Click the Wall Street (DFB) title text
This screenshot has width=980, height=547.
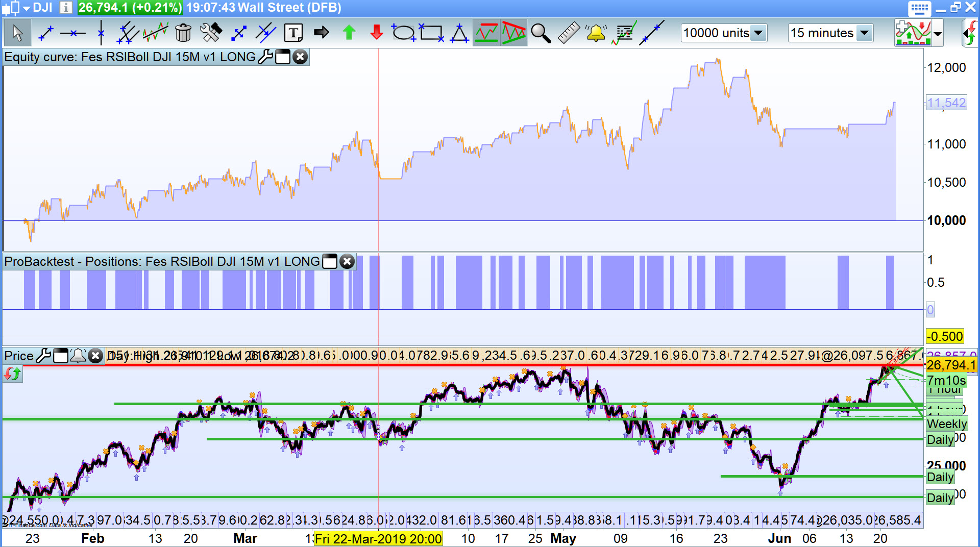coord(289,8)
